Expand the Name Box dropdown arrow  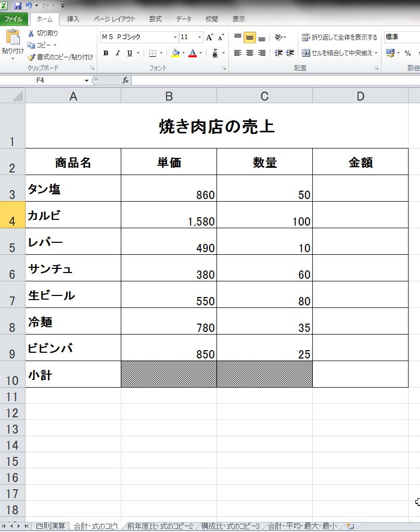pos(86,80)
